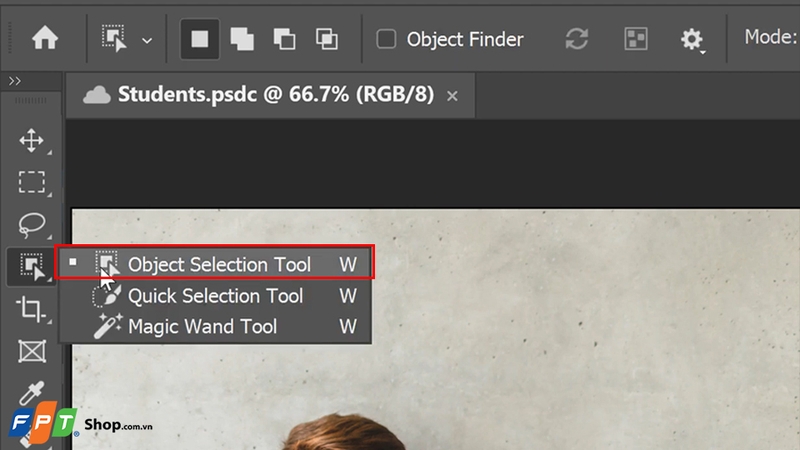Select the Rectangular Marquee tool
Screen dimensions: 800x450
32,182
